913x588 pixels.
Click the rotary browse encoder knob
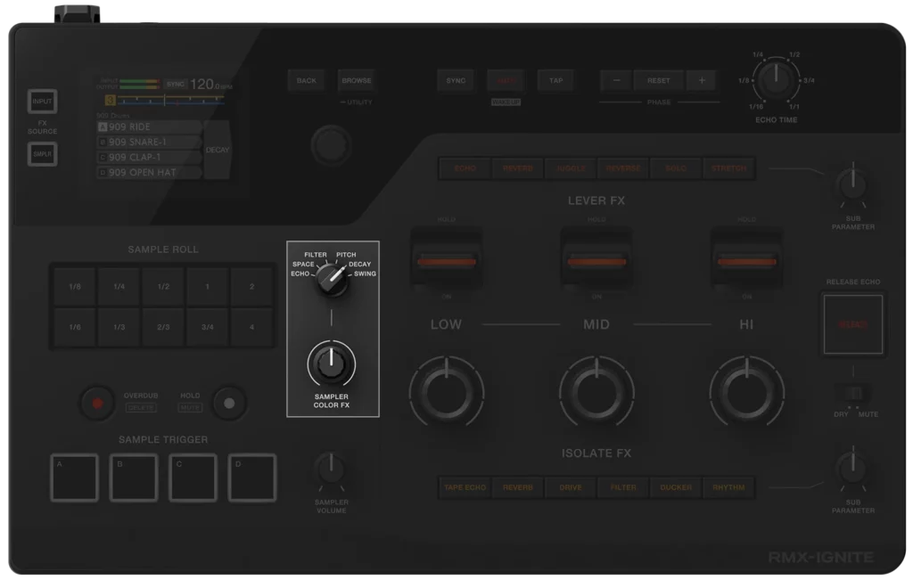[x=331, y=144]
